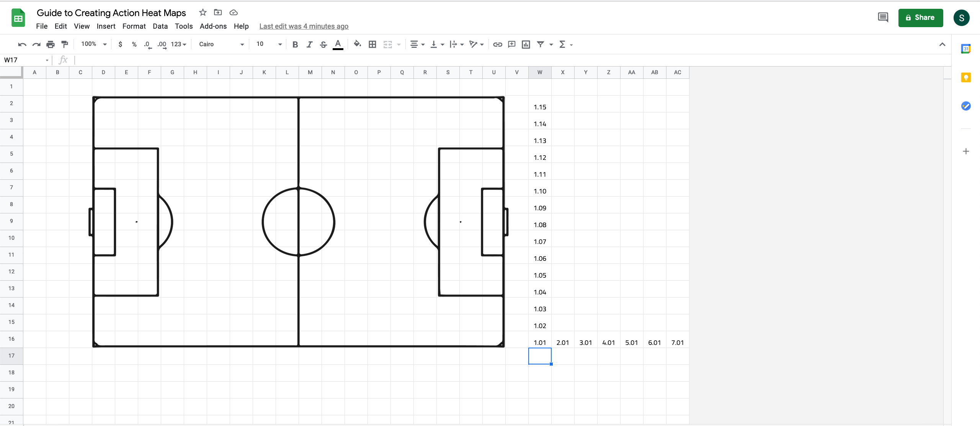This screenshot has width=980, height=426.
Task: Open the fill color picker
Action: point(357,44)
